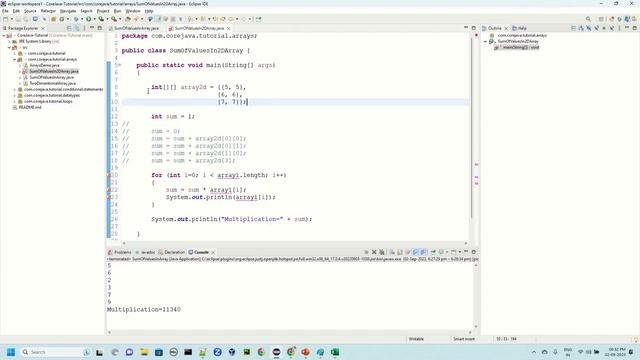
Task: Close the Console tab
Action: (213, 252)
